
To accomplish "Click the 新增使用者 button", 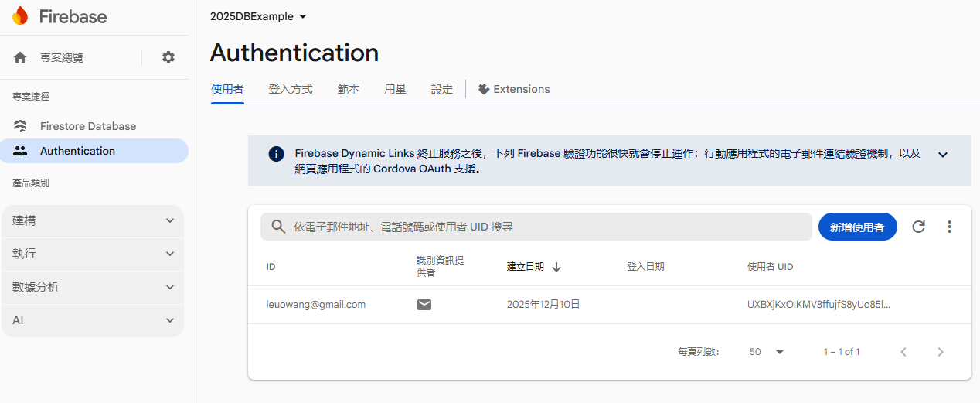I will coord(857,227).
